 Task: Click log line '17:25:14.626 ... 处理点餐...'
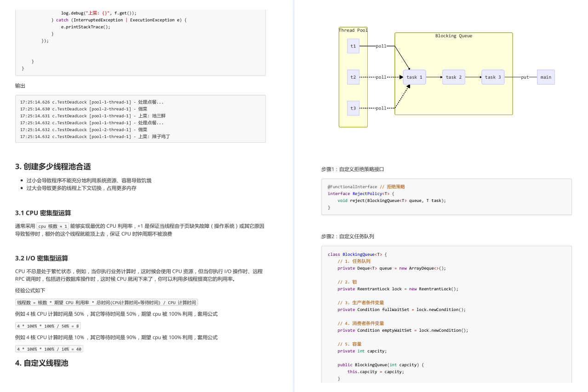tap(92, 102)
